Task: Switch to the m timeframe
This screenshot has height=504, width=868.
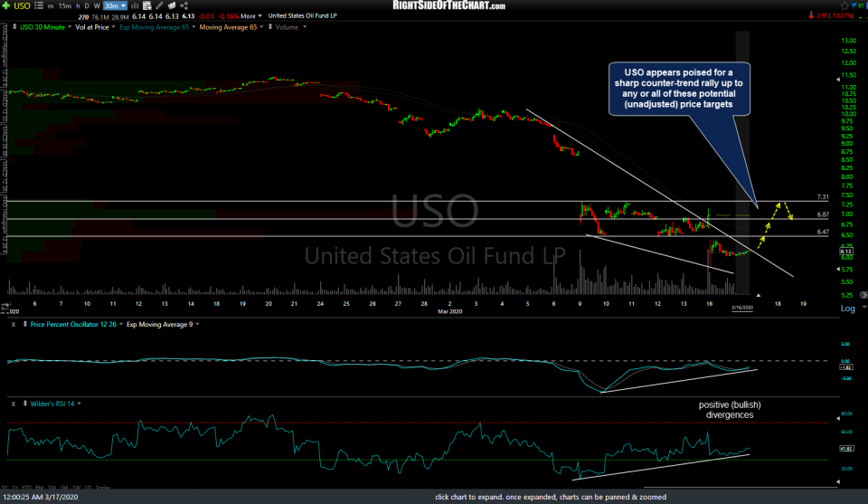Action: coord(51,6)
